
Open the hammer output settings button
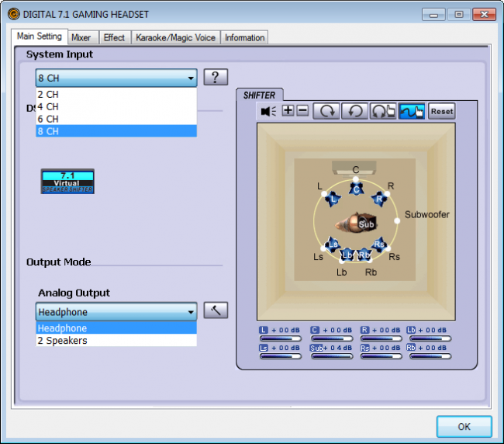216,310
